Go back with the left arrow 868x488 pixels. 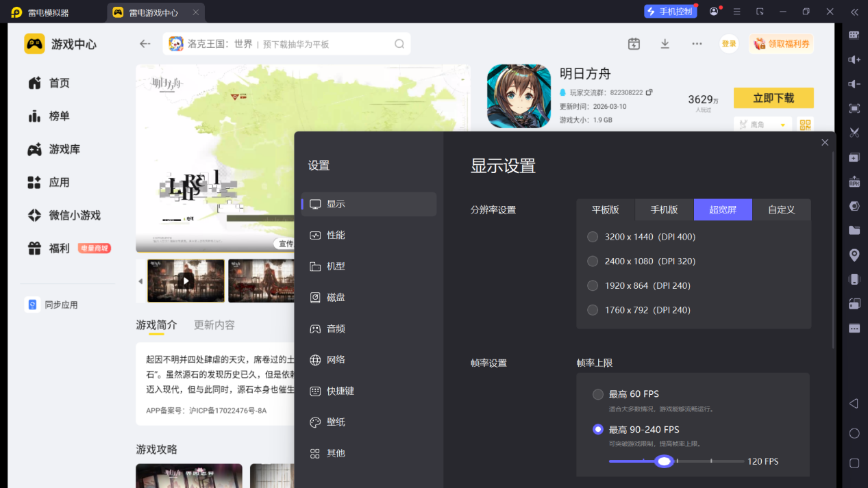[145, 44]
